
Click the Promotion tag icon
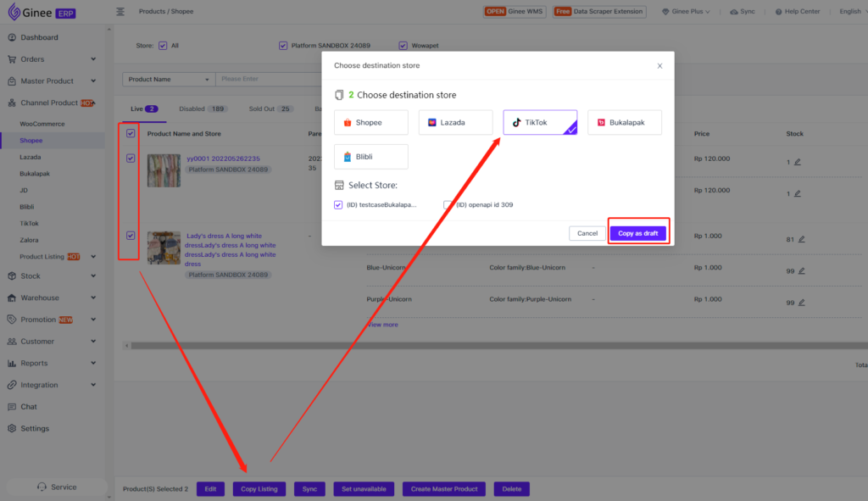coord(12,320)
